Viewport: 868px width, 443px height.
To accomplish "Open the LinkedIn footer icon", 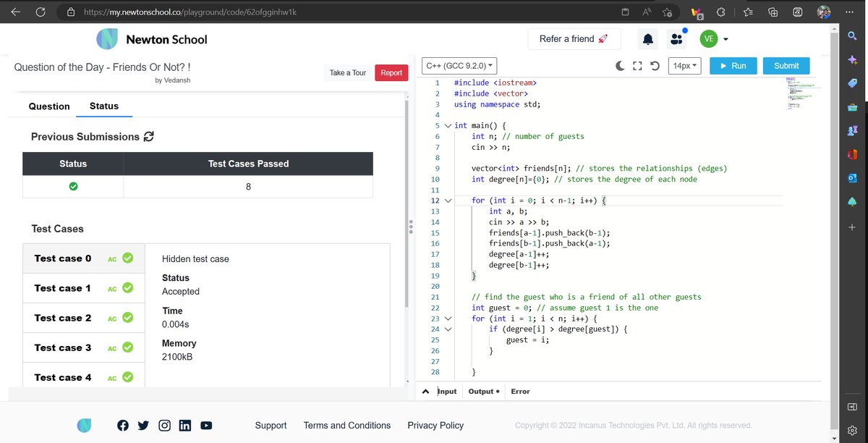I will point(185,425).
